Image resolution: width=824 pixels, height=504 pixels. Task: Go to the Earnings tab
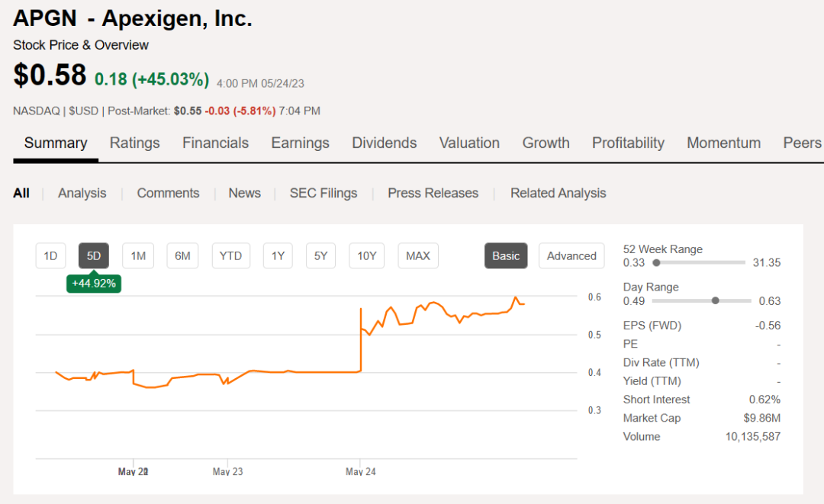click(x=300, y=143)
